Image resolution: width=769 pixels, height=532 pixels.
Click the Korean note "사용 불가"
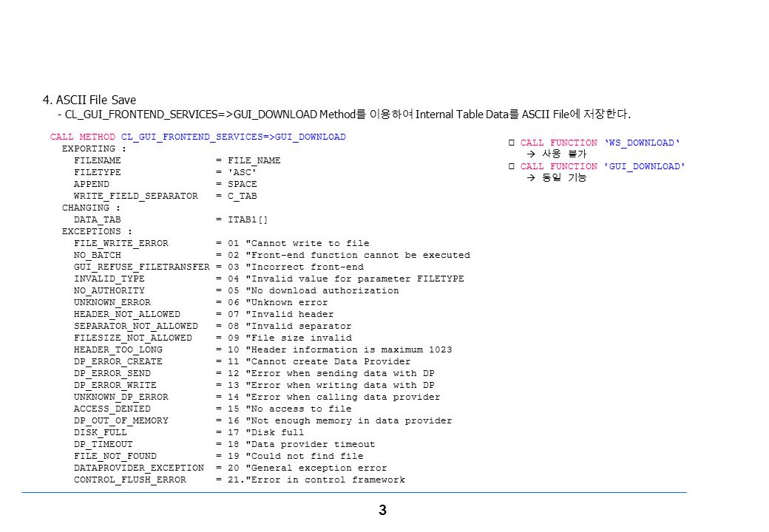pyautogui.click(x=564, y=154)
